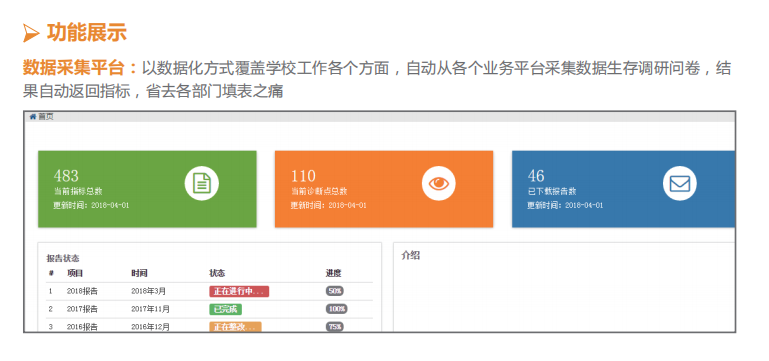Click the 100% progress badge
This screenshot has height=361, width=769.
(x=336, y=309)
